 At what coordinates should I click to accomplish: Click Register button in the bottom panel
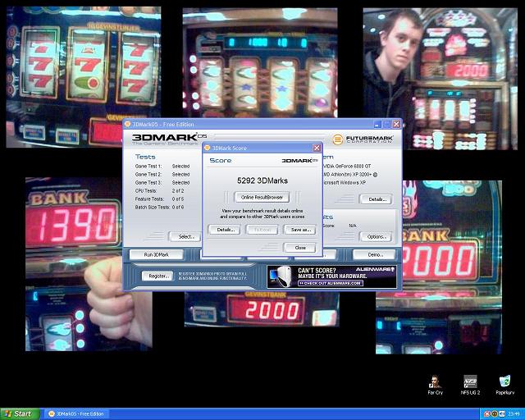(x=157, y=276)
